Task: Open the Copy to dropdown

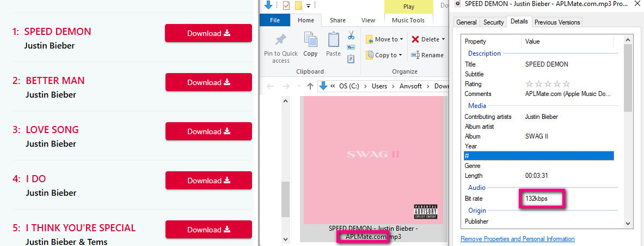Action: point(384,55)
